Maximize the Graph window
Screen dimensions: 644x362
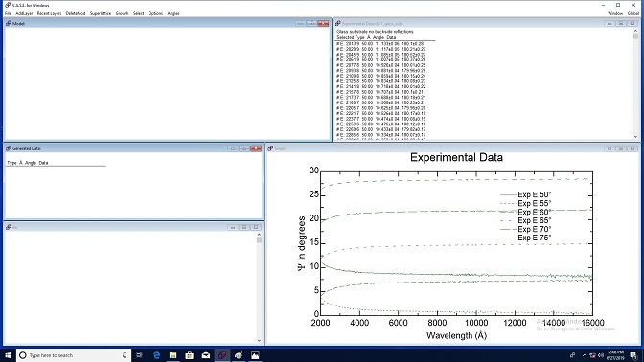(x=621, y=148)
